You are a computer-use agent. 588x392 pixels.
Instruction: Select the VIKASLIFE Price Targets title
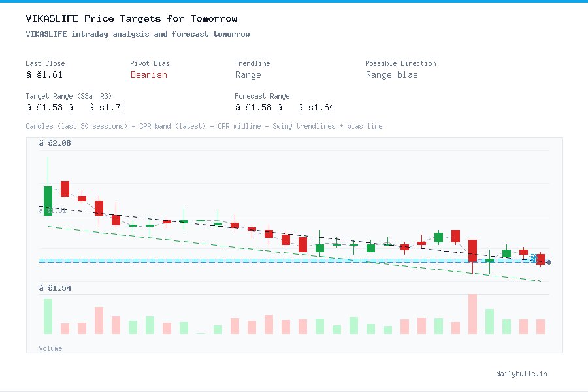tap(131, 18)
